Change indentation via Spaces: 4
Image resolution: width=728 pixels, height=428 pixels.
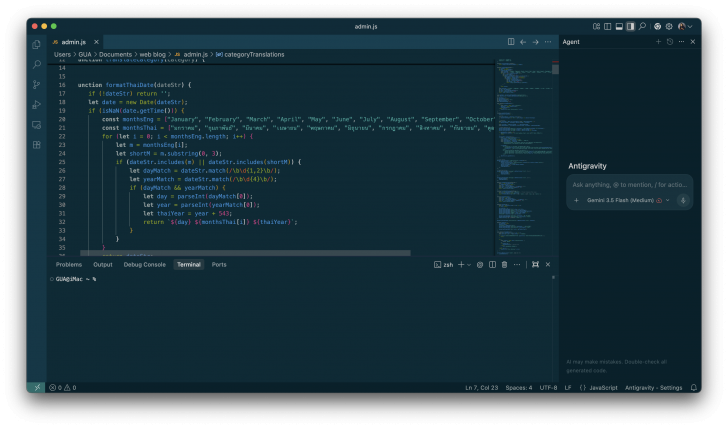(519, 388)
